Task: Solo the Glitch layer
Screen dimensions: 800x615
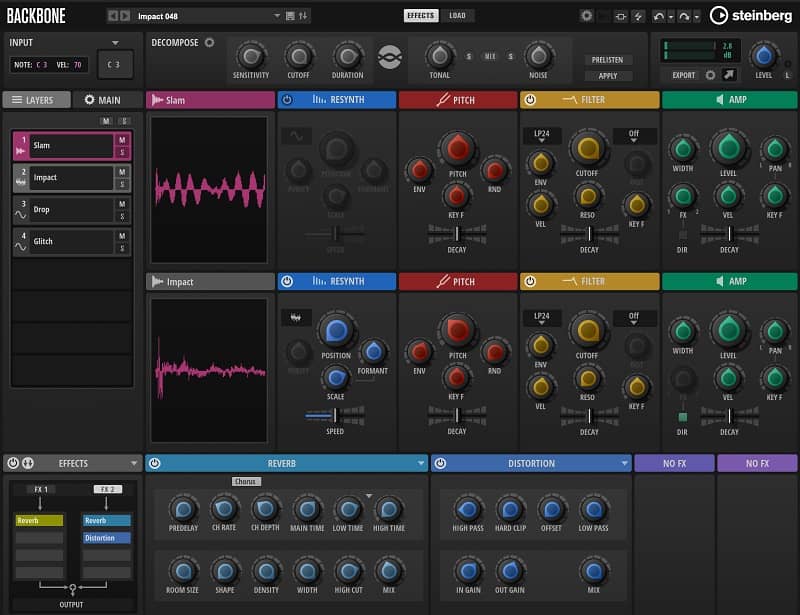Action: click(x=122, y=248)
